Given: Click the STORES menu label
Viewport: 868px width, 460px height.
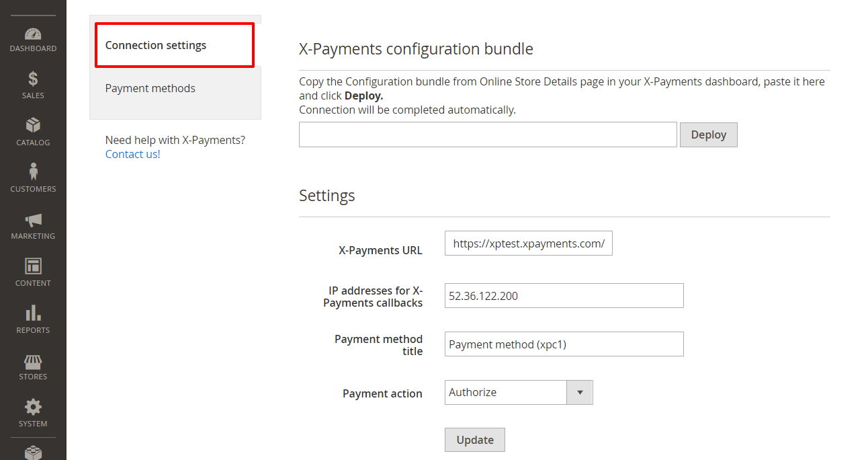Looking at the screenshot, I should pos(33,377).
